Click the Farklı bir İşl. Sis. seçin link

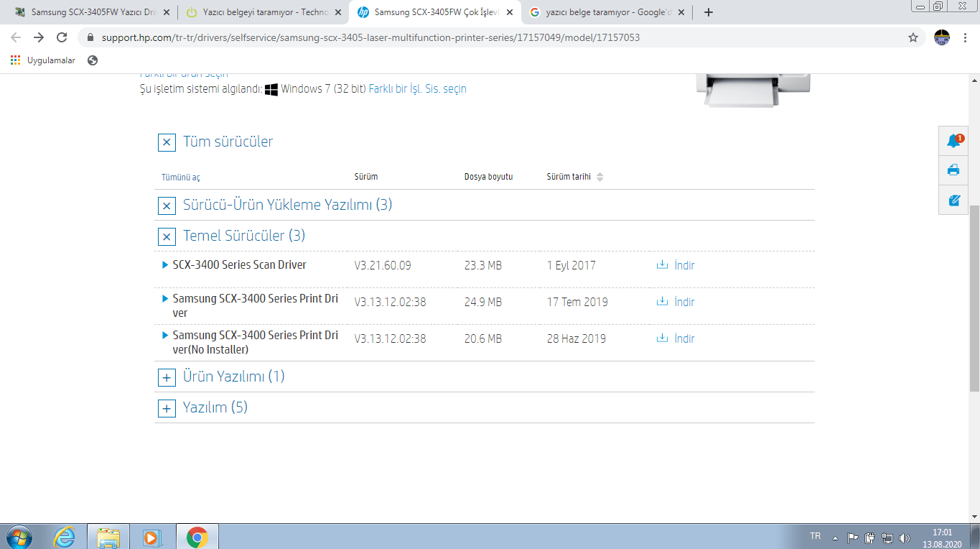click(x=418, y=89)
